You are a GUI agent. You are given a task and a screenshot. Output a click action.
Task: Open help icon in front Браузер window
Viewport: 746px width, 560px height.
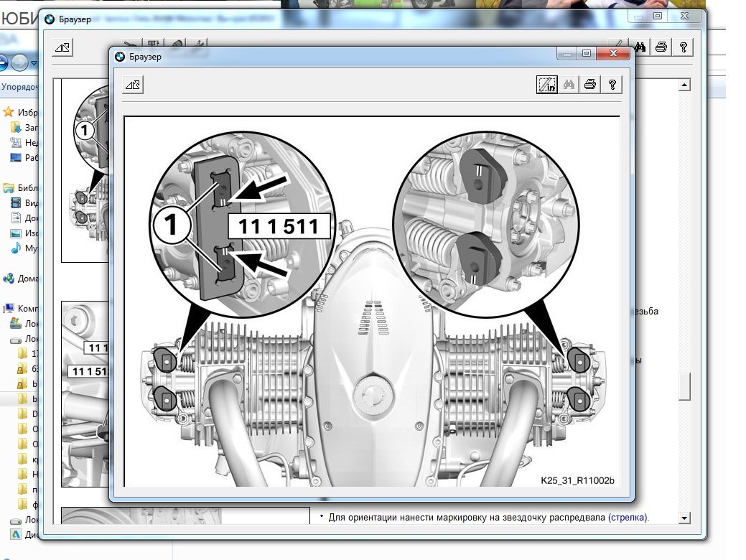click(x=612, y=85)
